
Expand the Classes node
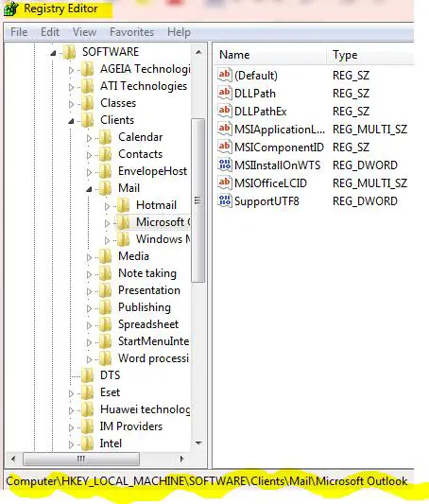pos(71,104)
